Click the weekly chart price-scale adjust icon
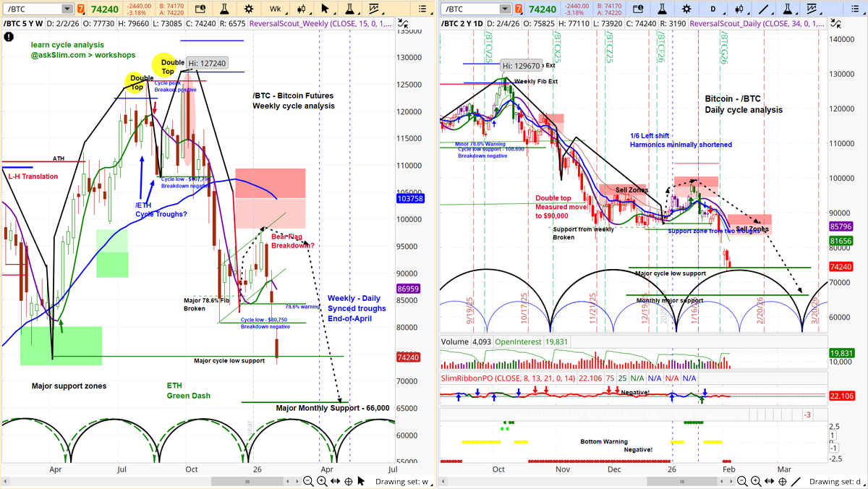Screen dimensions: 868x489 click(x=403, y=24)
